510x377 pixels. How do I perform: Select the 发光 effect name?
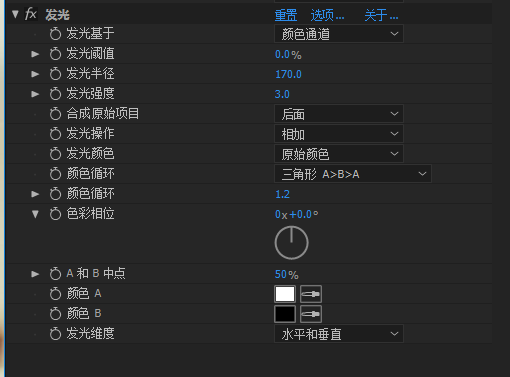(x=57, y=15)
